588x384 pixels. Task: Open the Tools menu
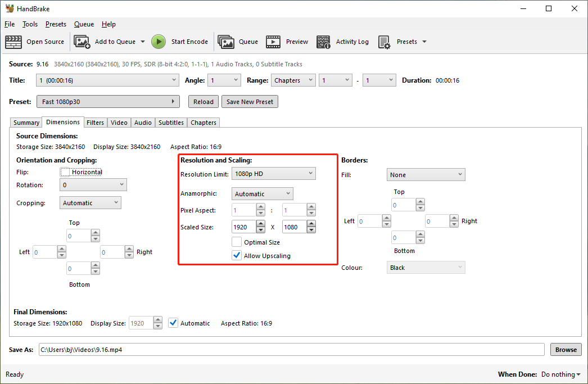point(30,24)
